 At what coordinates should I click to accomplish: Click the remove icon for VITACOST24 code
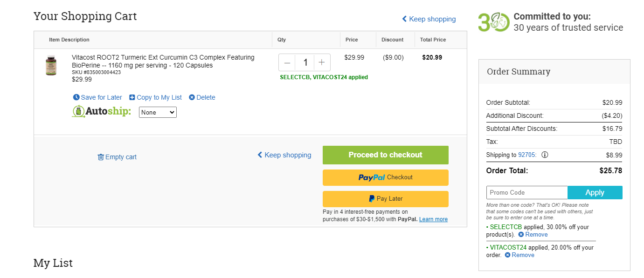[507, 255]
